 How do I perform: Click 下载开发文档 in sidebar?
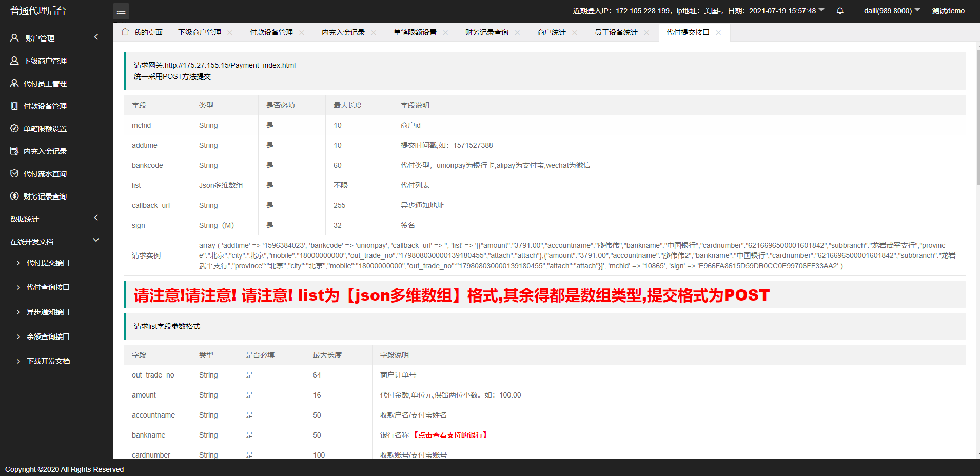click(x=48, y=361)
